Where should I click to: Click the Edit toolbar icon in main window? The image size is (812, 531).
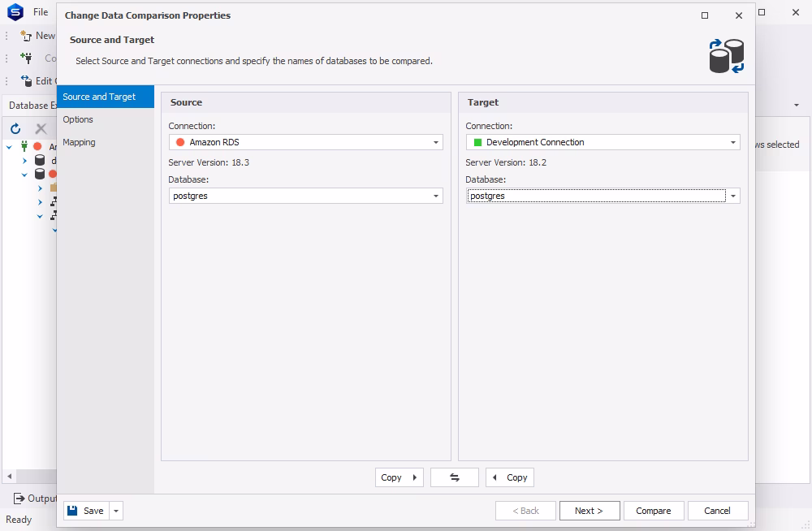26,81
